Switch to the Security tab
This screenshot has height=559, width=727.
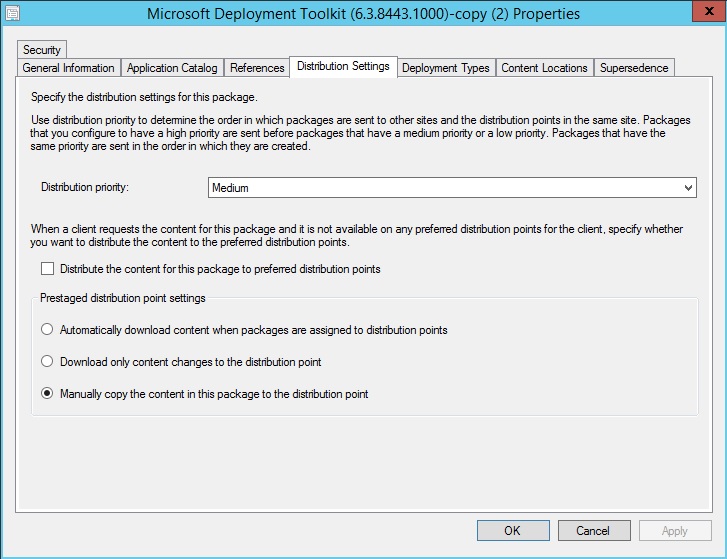pyautogui.click(x=42, y=49)
